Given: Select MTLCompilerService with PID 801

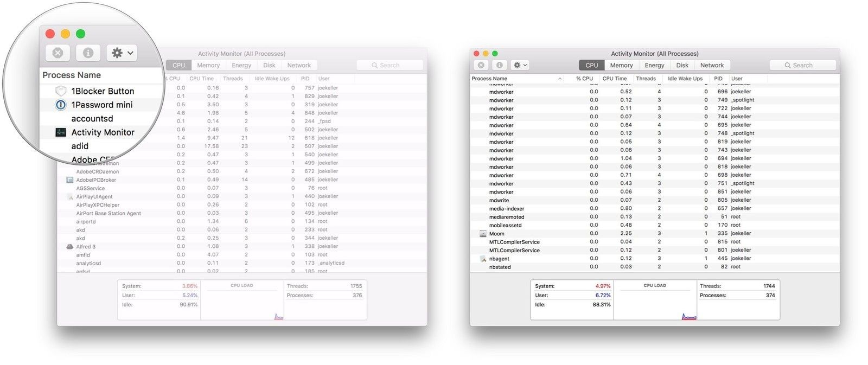Looking at the screenshot, I should tap(655, 250).
